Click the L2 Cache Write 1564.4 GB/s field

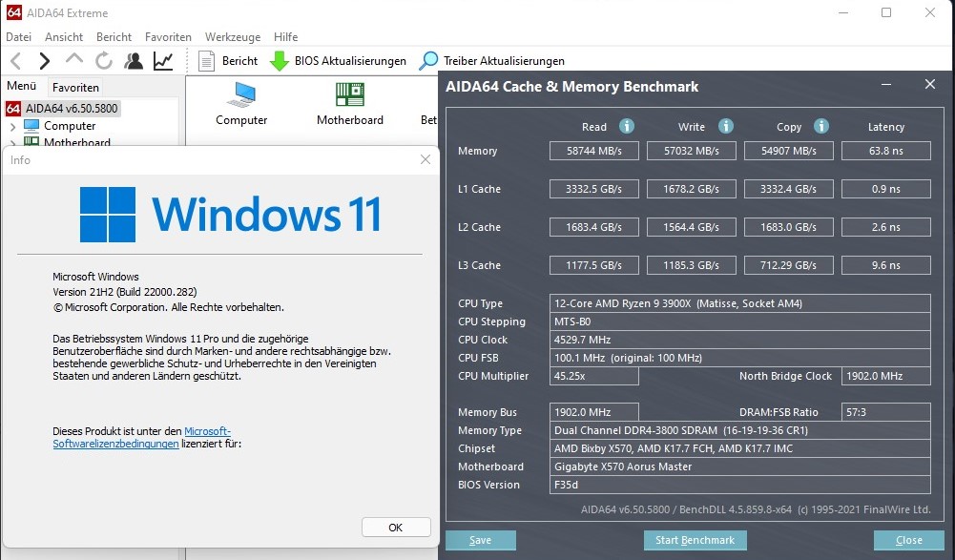692,227
